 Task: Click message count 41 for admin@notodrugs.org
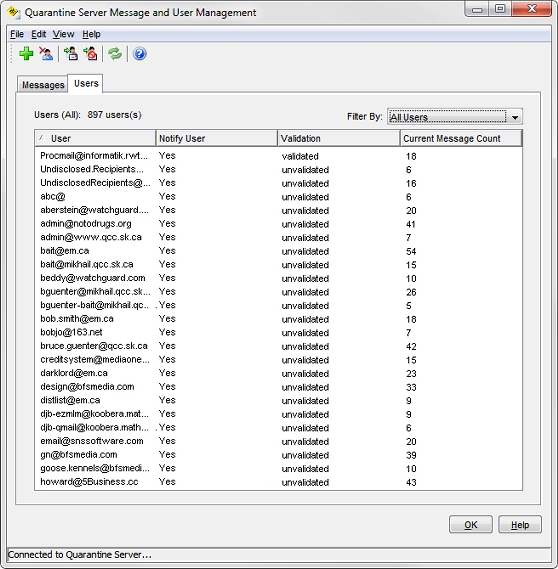click(411, 224)
